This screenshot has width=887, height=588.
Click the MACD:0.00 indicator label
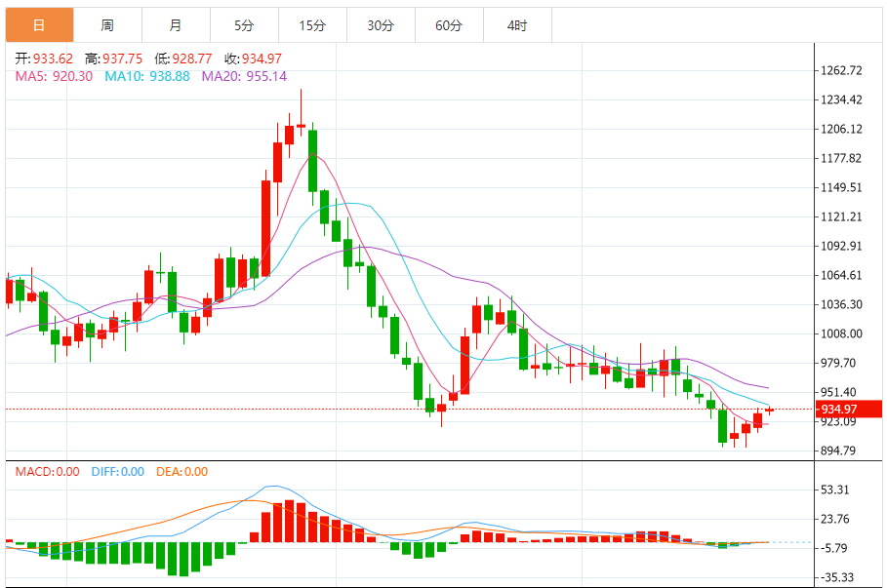point(47,472)
